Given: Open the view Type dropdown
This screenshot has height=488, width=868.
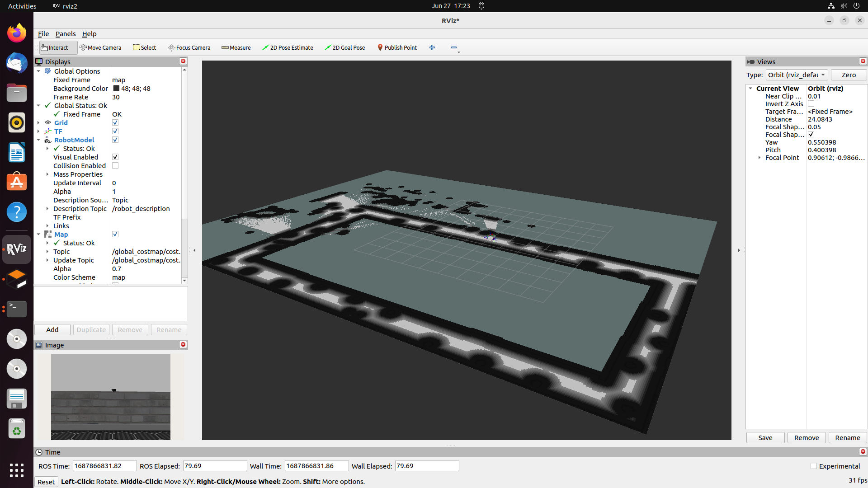Looking at the screenshot, I should [x=797, y=75].
